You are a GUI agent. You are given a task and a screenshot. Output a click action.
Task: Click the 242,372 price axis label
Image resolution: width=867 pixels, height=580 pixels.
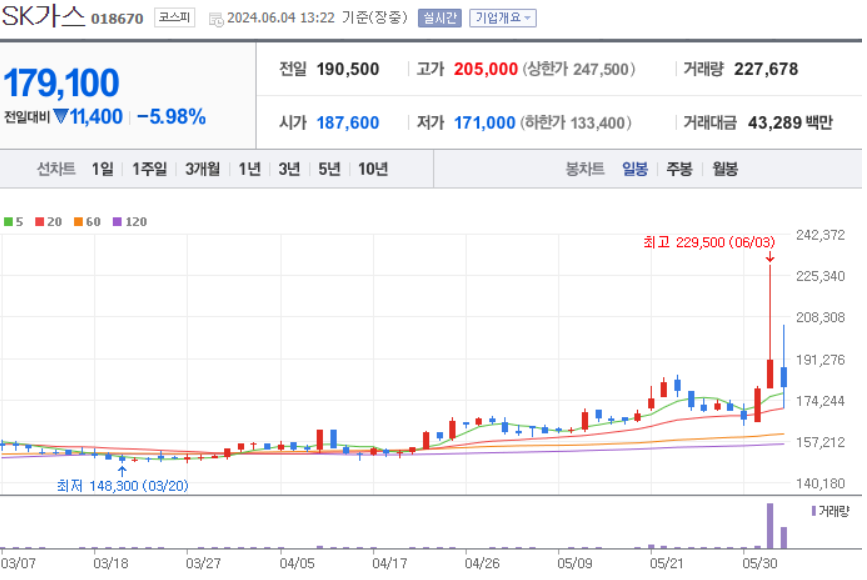[x=820, y=235]
